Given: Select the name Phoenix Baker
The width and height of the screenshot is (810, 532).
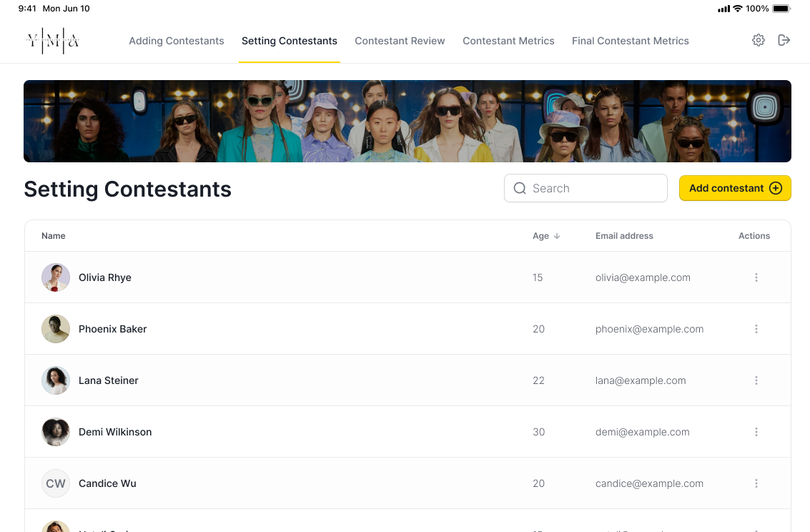Looking at the screenshot, I should click(x=113, y=329).
